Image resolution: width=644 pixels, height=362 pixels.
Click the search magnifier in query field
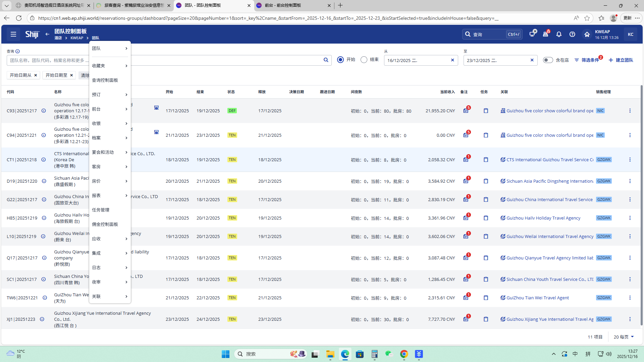point(326,60)
